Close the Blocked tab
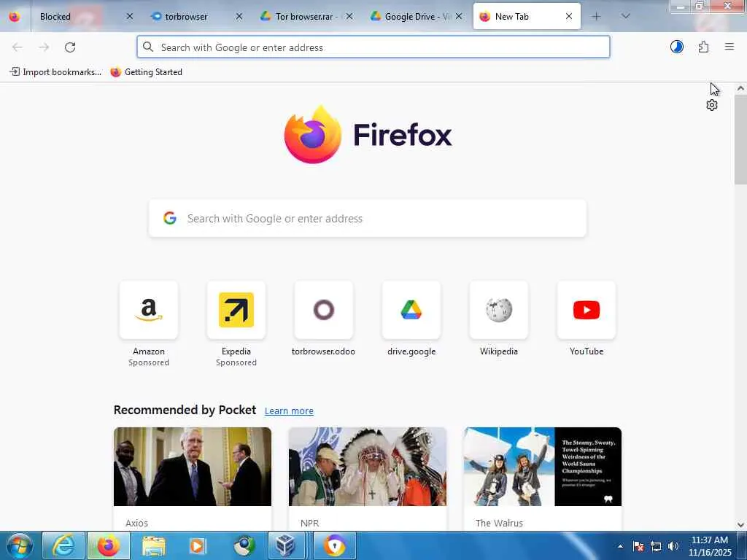Image resolution: width=747 pixels, height=560 pixels. (130, 17)
